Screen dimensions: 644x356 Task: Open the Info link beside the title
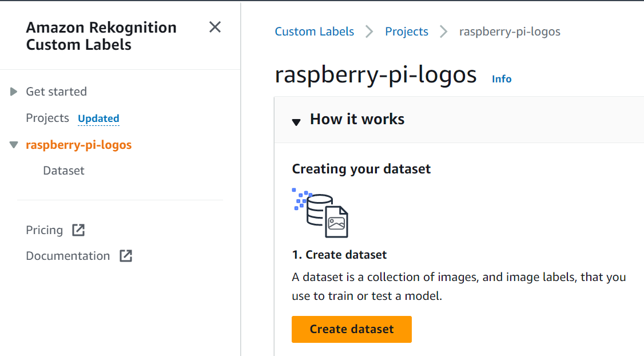502,79
